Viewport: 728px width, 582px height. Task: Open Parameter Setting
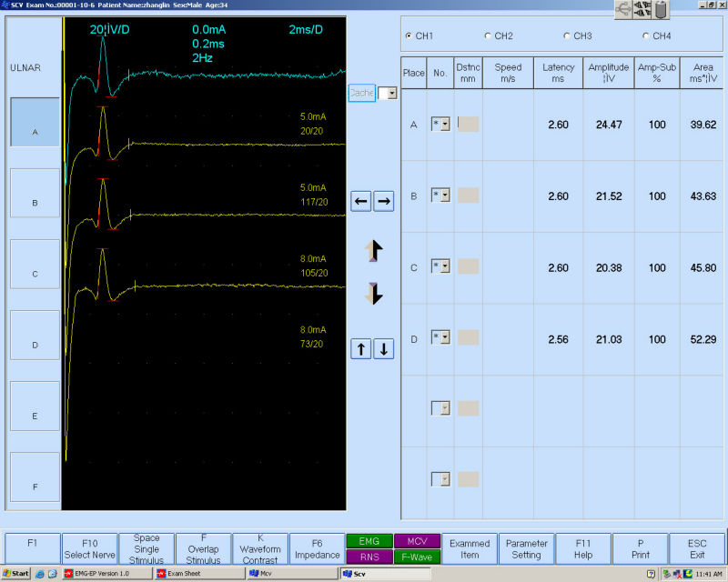coord(527,548)
